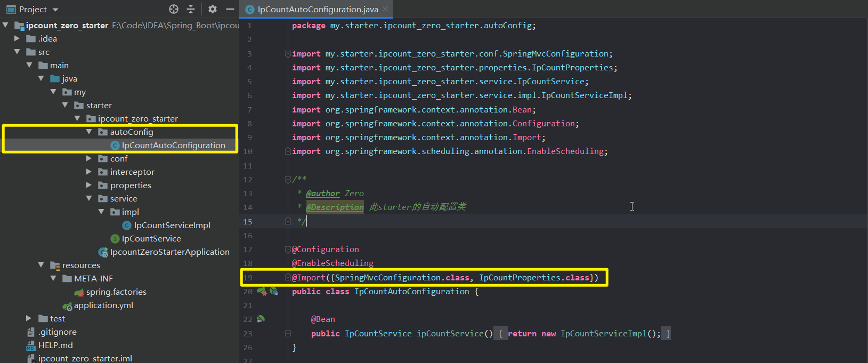Close the IpCountAutoConfiguration.java tab
Viewport: 868px width, 363px height.
click(x=386, y=9)
